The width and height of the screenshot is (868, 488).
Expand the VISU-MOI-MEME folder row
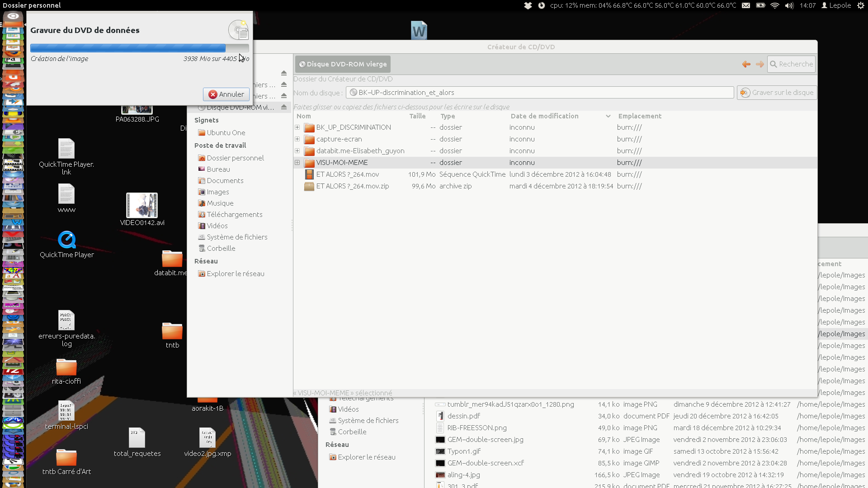point(297,163)
